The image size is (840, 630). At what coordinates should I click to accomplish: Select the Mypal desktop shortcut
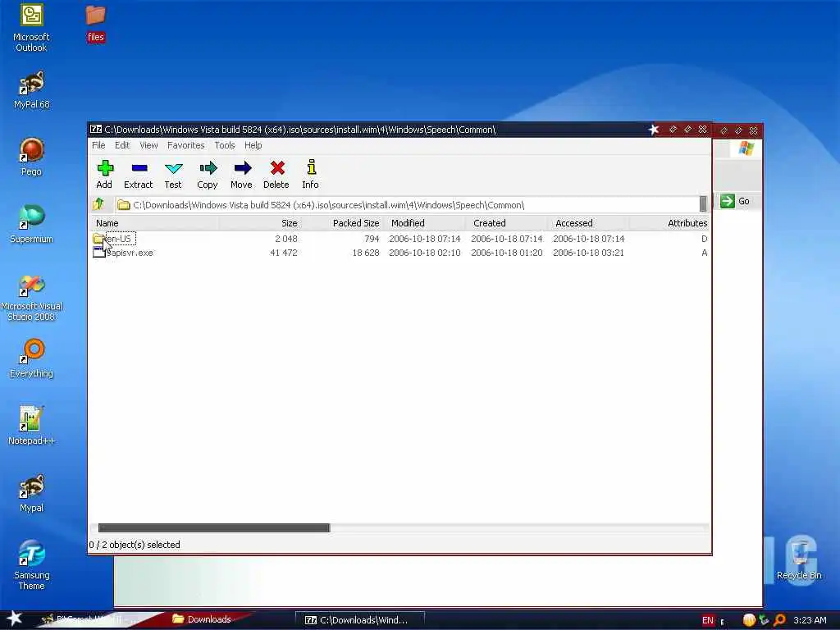pyautogui.click(x=32, y=493)
